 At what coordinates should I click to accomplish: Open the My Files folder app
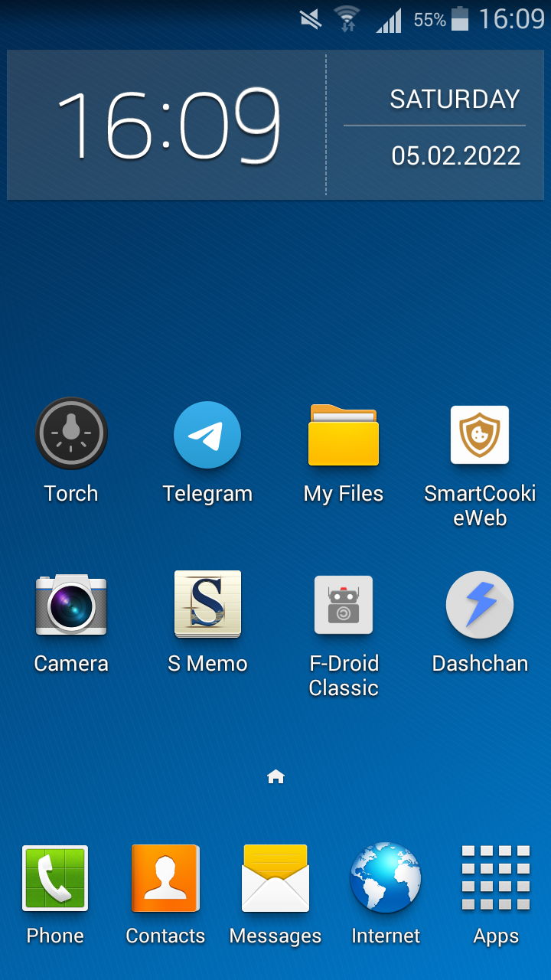344,434
